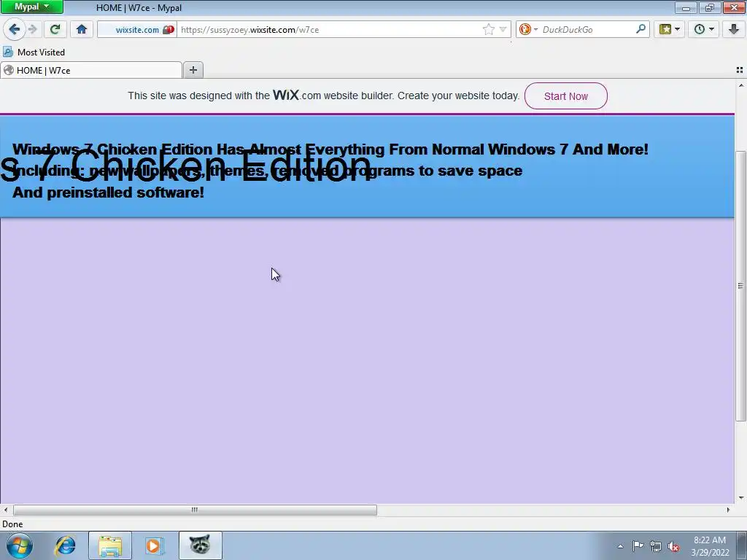This screenshot has height=560, width=747.
Task: Open Windows Explorer from taskbar
Action: [110, 545]
